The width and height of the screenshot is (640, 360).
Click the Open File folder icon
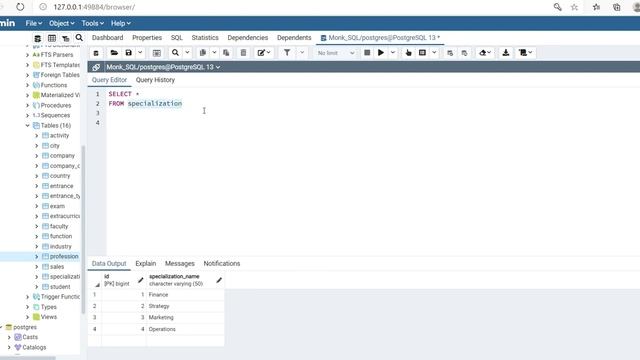click(x=114, y=53)
